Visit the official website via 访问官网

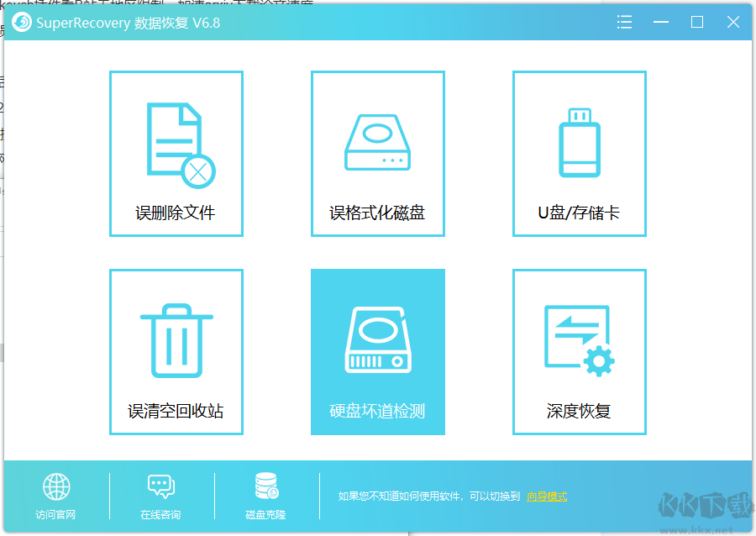point(55,514)
